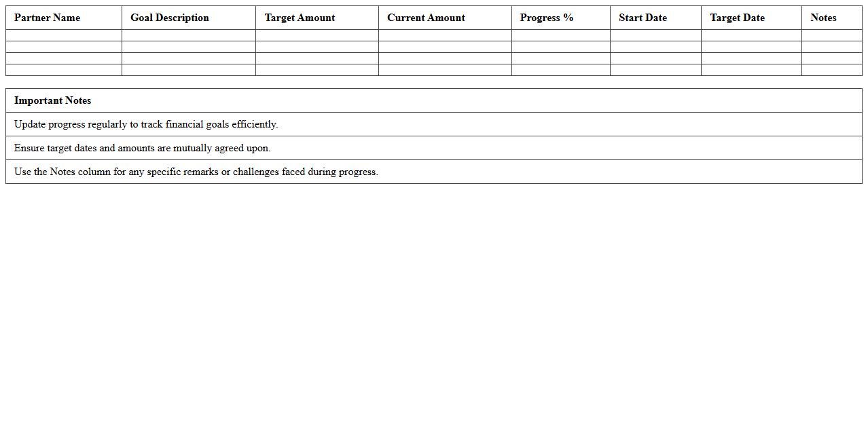Click the Target Amount header cell
The width and height of the screenshot is (868, 441).
[x=300, y=18]
